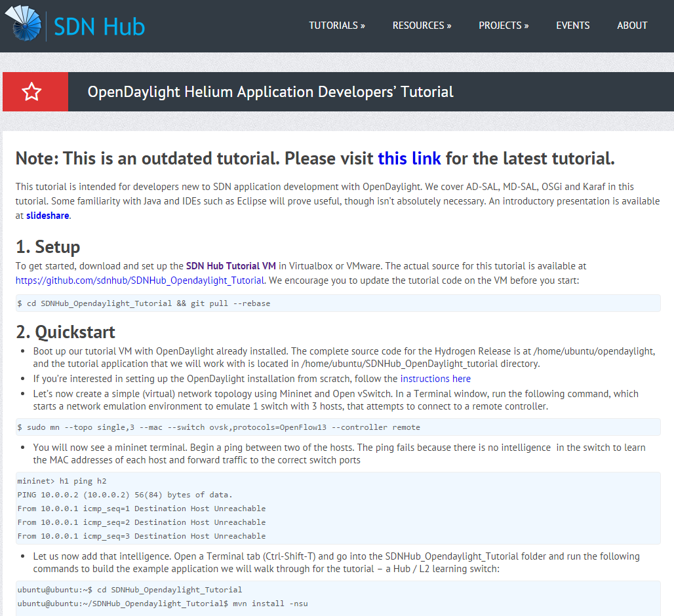Click the tutorial title in the dark banner
Viewport: 674px width, 616px height.
(x=271, y=91)
